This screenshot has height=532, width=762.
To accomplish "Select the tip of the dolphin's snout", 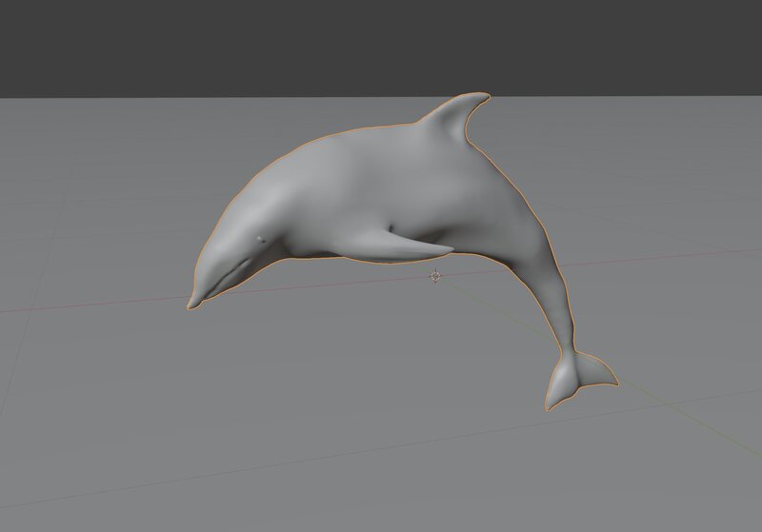I will [194, 304].
